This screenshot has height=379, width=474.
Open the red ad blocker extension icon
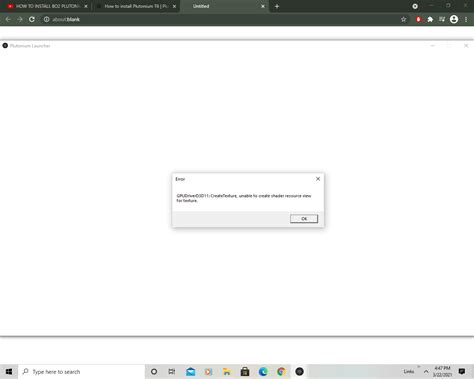click(418, 19)
